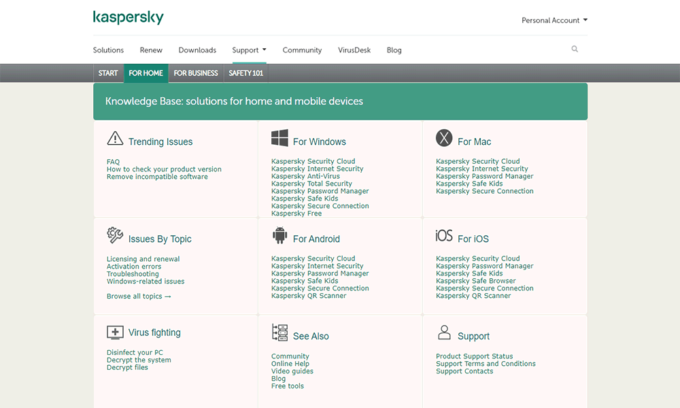The height and width of the screenshot is (408, 680).
Task: Open Disinfect your PC link
Action: coord(135,353)
